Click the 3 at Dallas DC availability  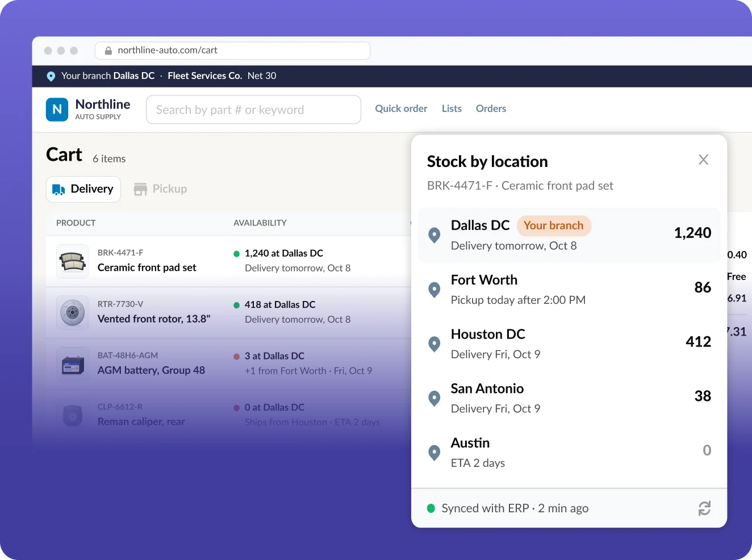tap(274, 356)
